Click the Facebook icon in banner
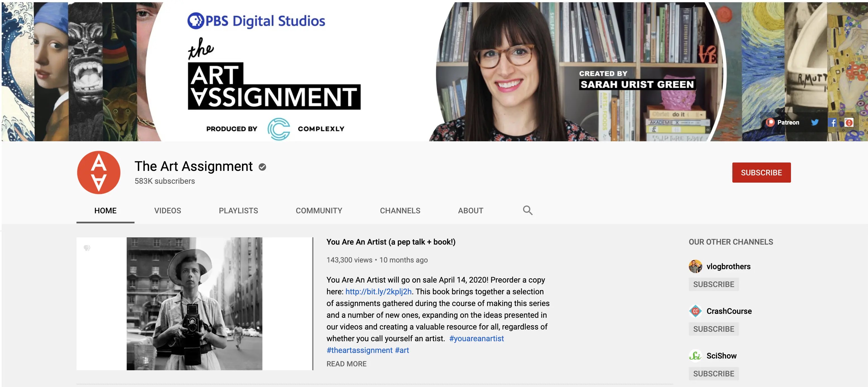This screenshot has height=387, width=868. pyautogui.click(x=833, y=123)
